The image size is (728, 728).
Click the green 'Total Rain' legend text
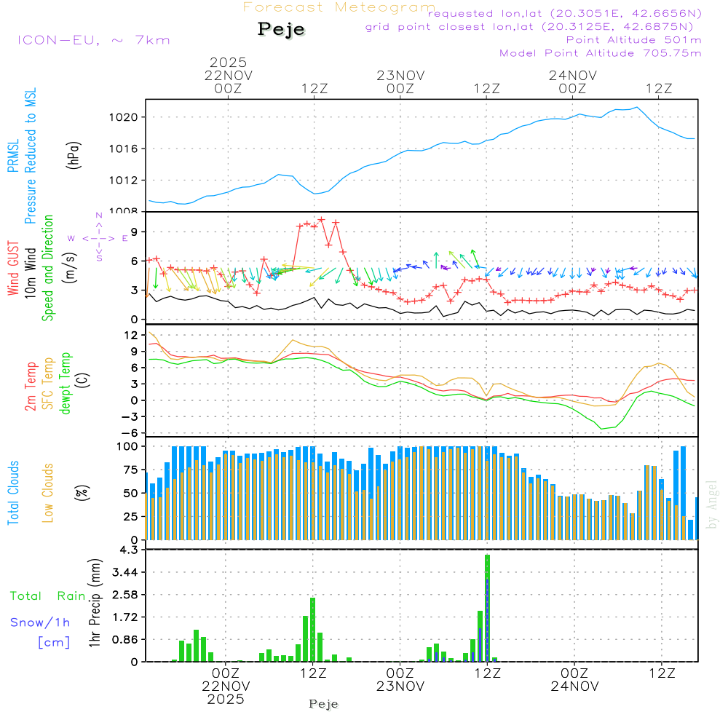point(47,596)
